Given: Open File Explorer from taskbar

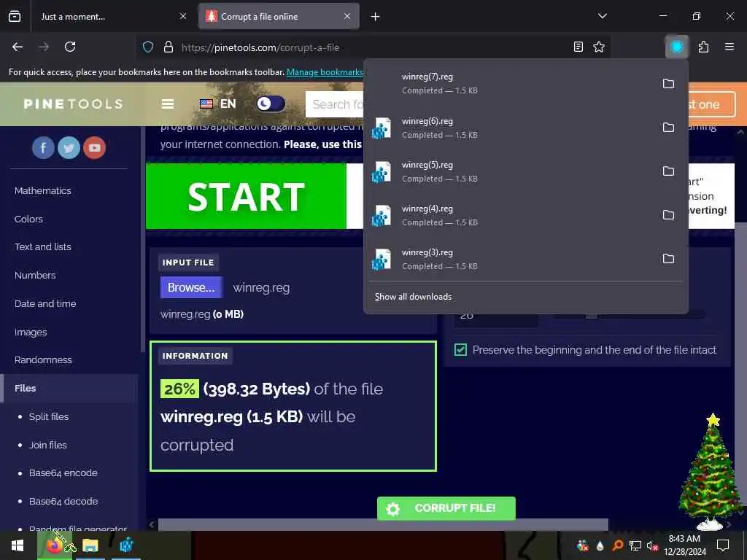Looking at the screenshot, I should click(90, 545).
